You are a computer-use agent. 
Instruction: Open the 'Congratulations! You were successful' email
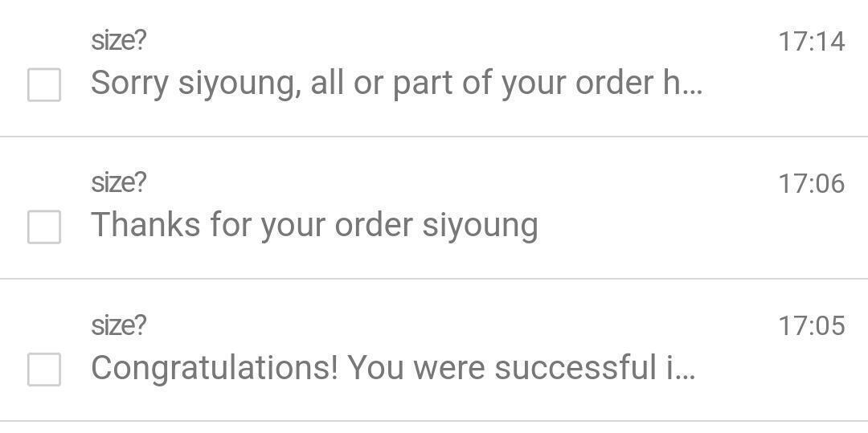point(392,368)
